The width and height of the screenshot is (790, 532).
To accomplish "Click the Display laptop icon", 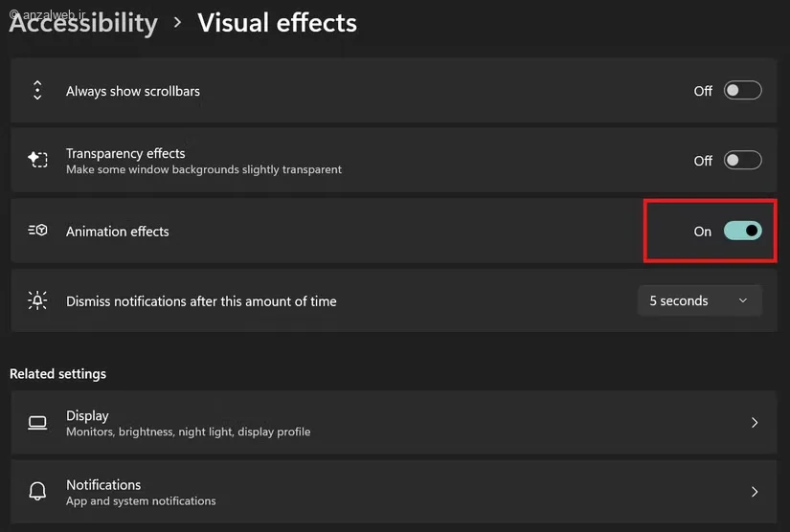I will pos(37,423).
